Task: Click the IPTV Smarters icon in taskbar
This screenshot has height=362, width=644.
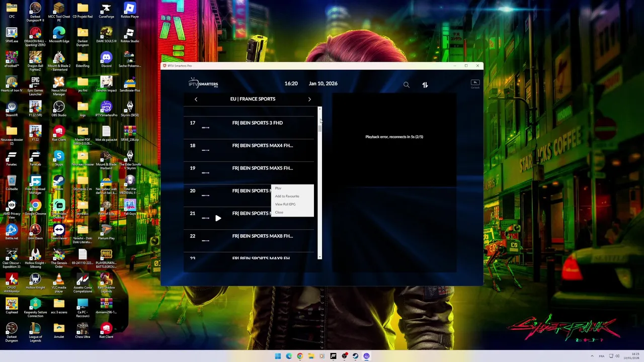Action: point(366,356)
